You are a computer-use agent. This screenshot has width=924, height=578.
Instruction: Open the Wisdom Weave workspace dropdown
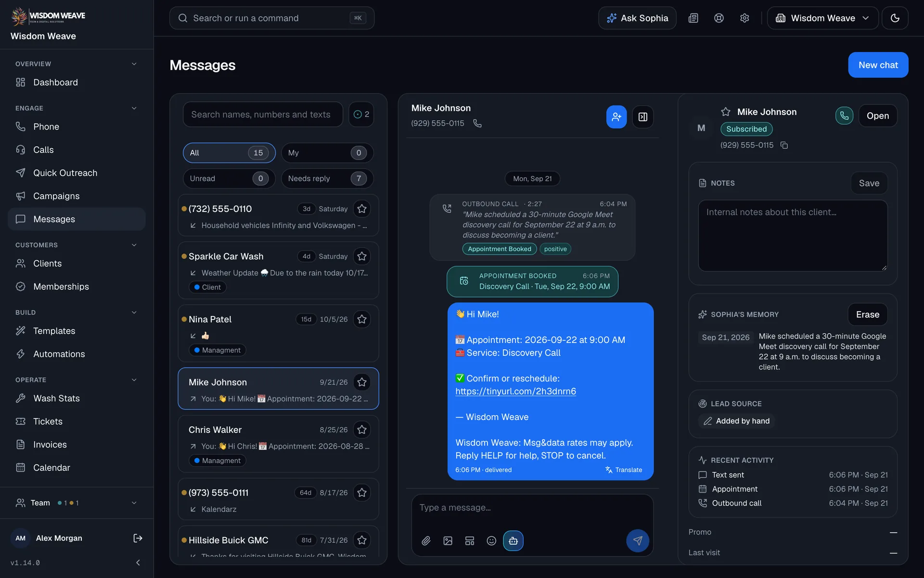tap(822, 18)
